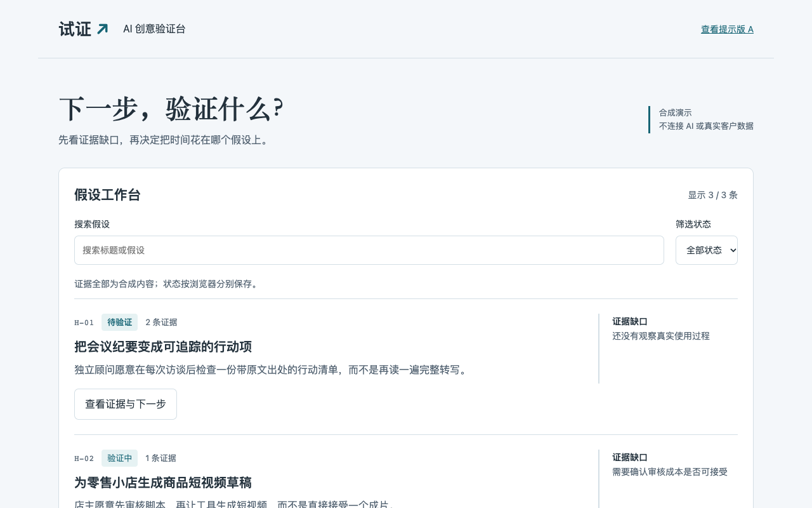Click the H-02 identifier label
Screen dimensions: 812x508
tap(84, 458)
